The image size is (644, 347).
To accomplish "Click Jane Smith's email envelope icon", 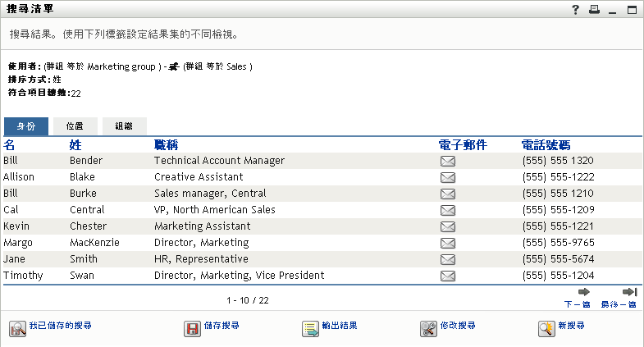I will 448,259.
